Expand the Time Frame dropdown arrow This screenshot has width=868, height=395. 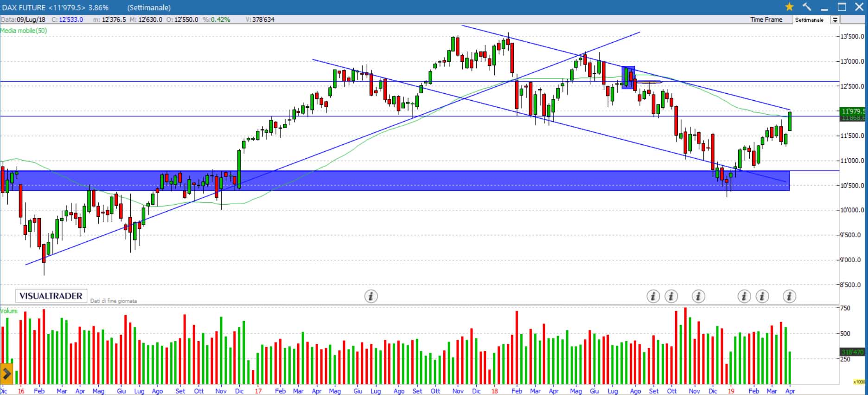tap(835, 20)
